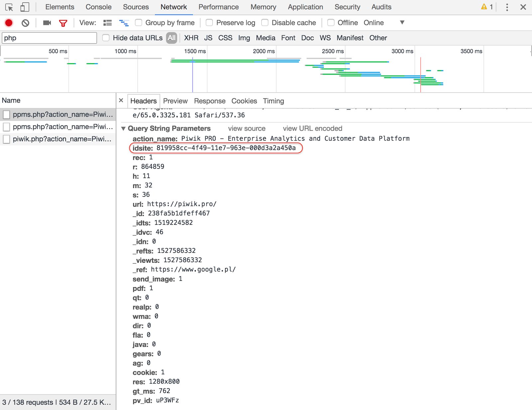Enable Disable cache checkbox
532x410 pixels.
(265, 22)
